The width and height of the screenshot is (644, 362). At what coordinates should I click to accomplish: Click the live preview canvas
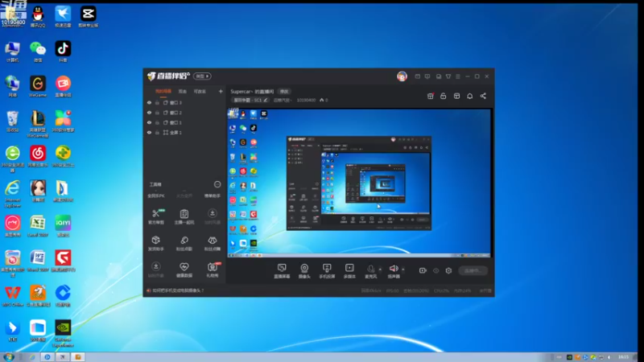pos(359,183)
